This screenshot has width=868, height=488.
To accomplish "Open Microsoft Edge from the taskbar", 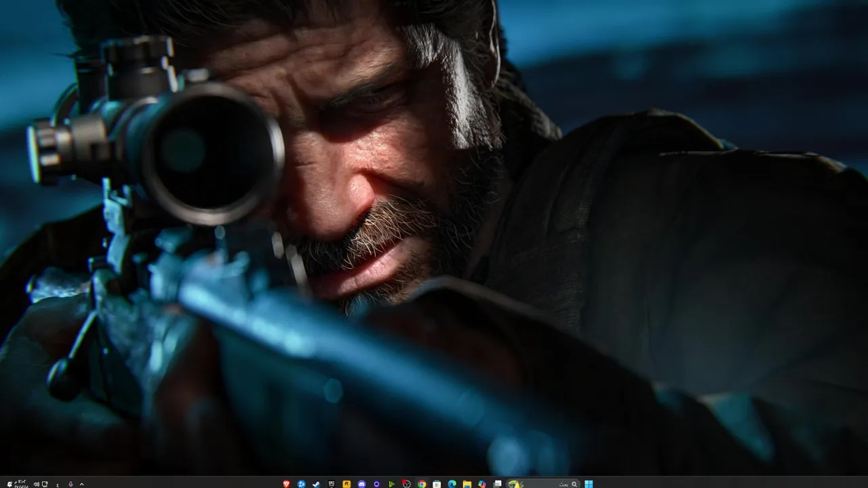I will pyautogui.click(x=452, y=484).
